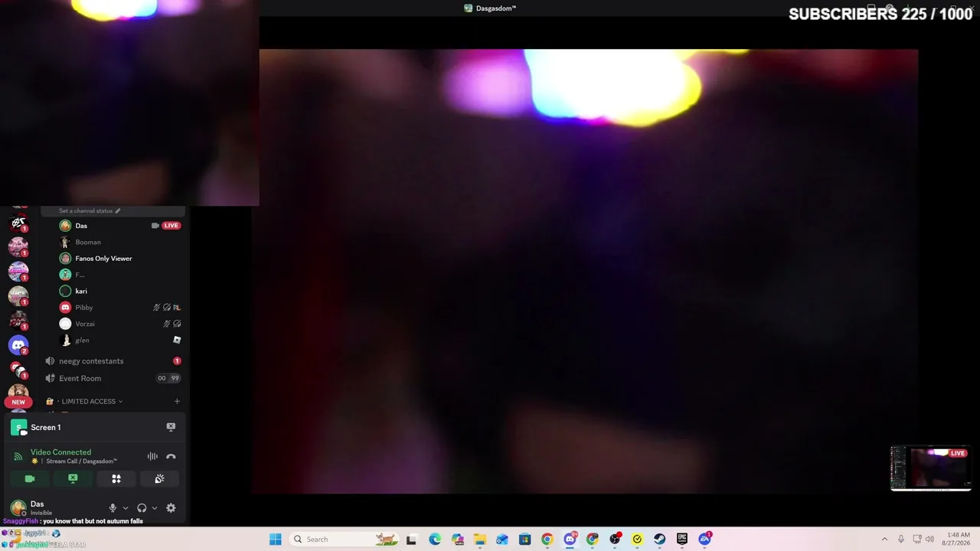Join the Event Room voice channel
The height and width of the screenshot is (551, 980).
pos(113,378)
